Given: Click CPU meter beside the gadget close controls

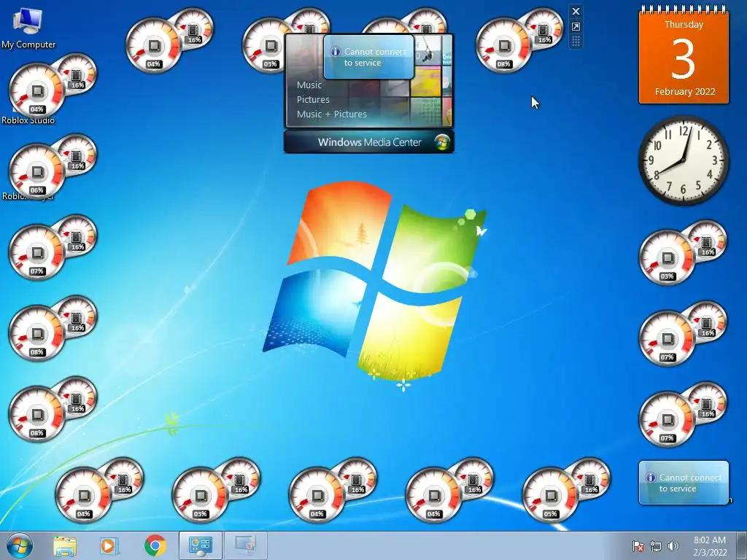Looking at the screenshot, I should click(519, 40).
